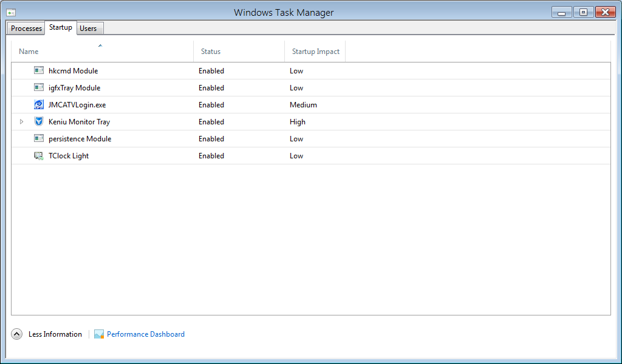This screenshot has width=622, height=364.
Task: Click Enabled status of JMCATVLogin.exe
Action: point(211,105)
